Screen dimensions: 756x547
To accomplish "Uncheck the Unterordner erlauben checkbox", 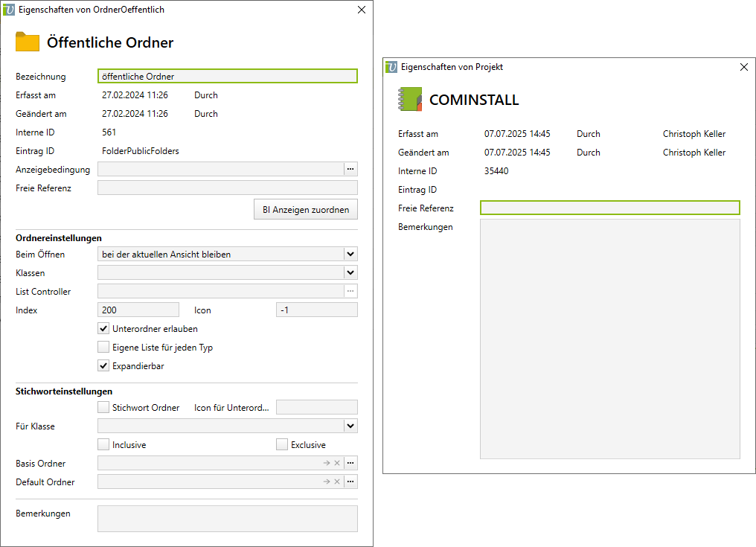I will click(x=104, y=328).
